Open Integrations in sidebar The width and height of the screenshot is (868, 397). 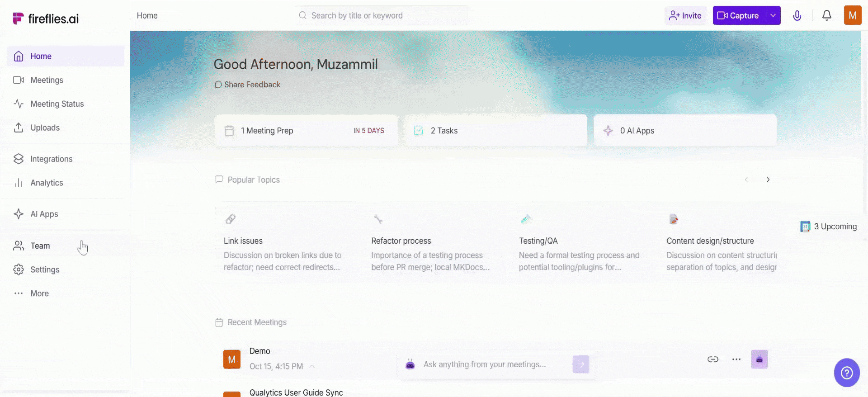pyautogui.click(x=66, y=159)
